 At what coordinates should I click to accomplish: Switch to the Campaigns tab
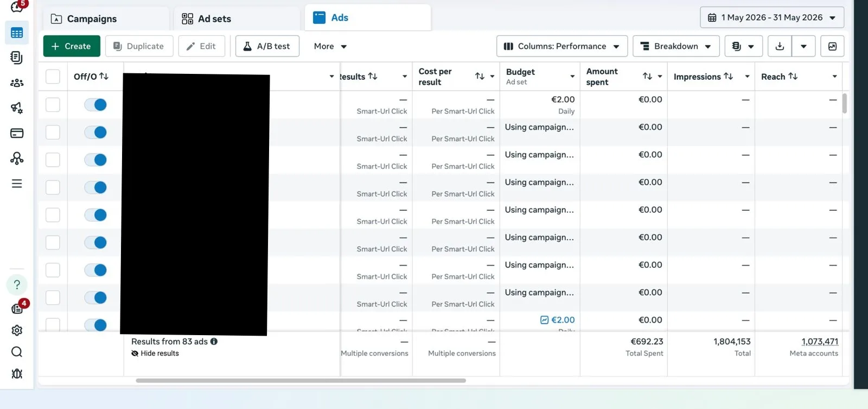coord(106,19)
